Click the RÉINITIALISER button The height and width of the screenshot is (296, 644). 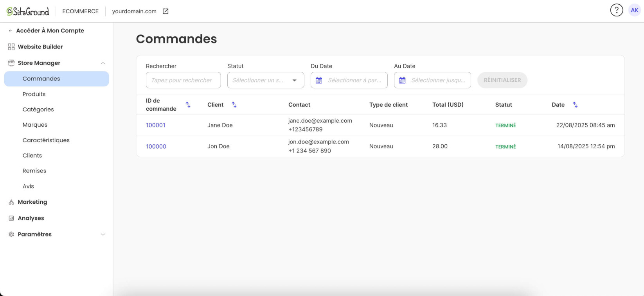tap(502, 80)
